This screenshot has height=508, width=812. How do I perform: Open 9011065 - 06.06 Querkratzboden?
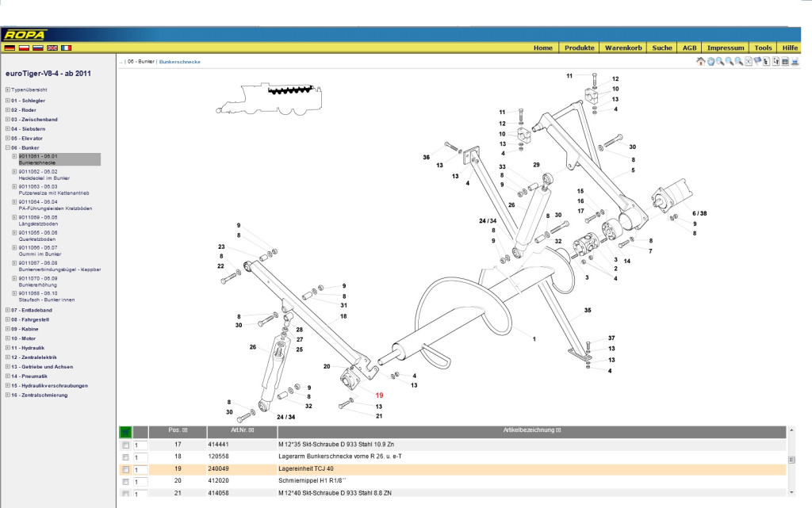point(38,236)
